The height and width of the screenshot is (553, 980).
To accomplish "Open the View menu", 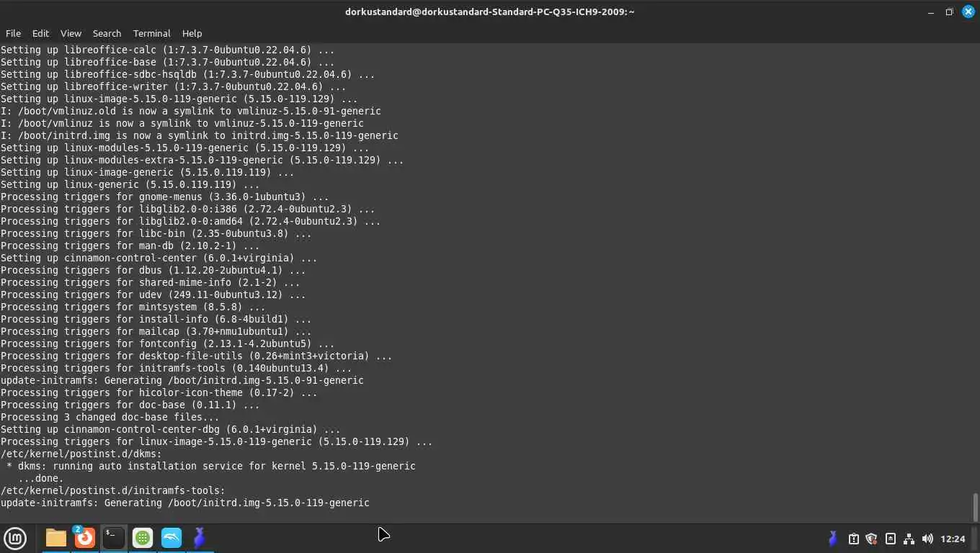I will tap(71, 33).
